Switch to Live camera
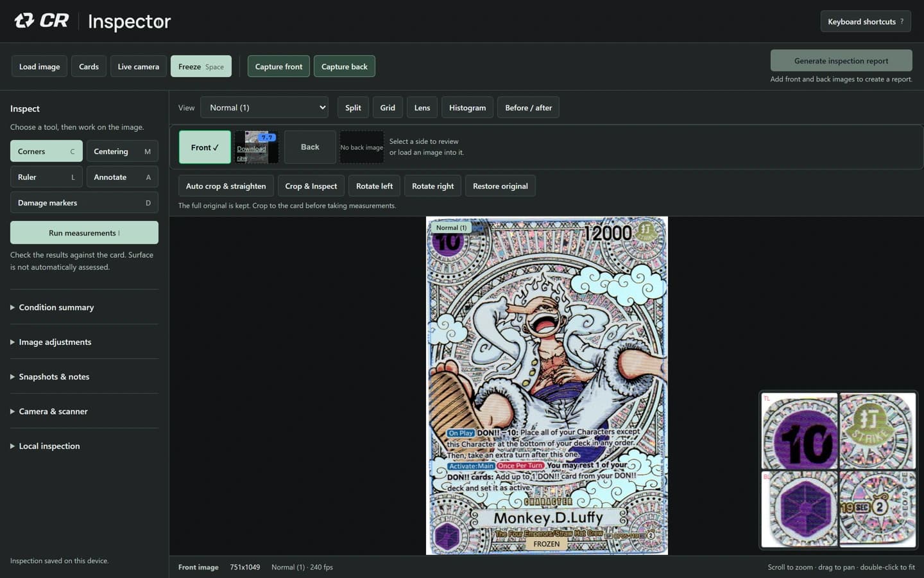This screenshot has width=924, height=578. click(x=138, y=66)
